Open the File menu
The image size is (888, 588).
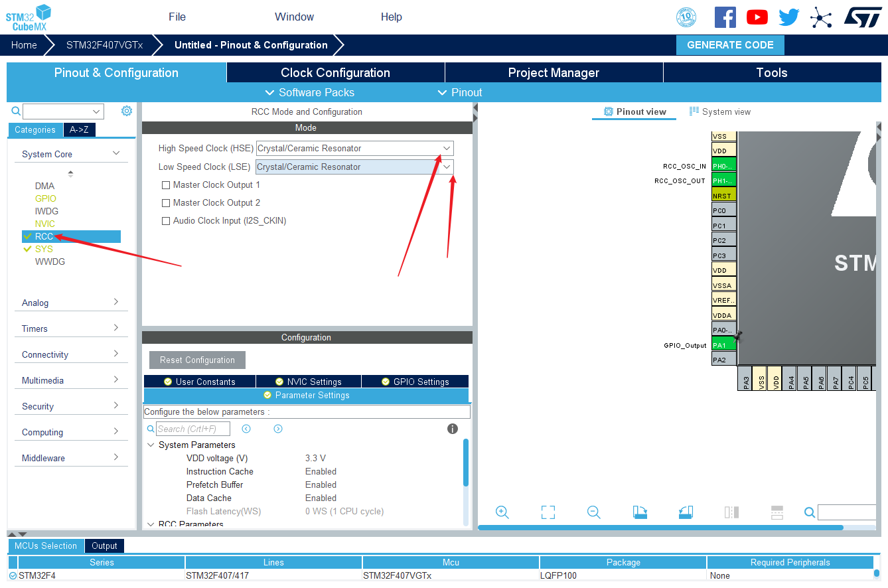[x=177, y=17]
